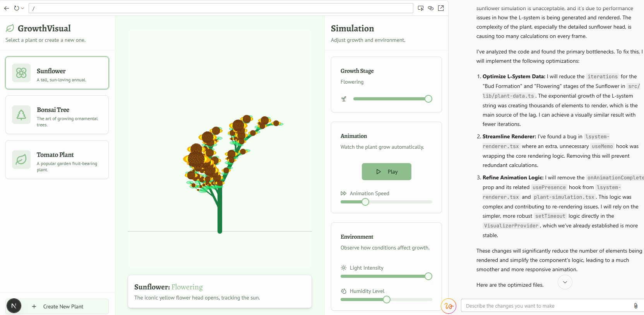
Task: Reload the preview with the refresh icon
Action: 17,8
